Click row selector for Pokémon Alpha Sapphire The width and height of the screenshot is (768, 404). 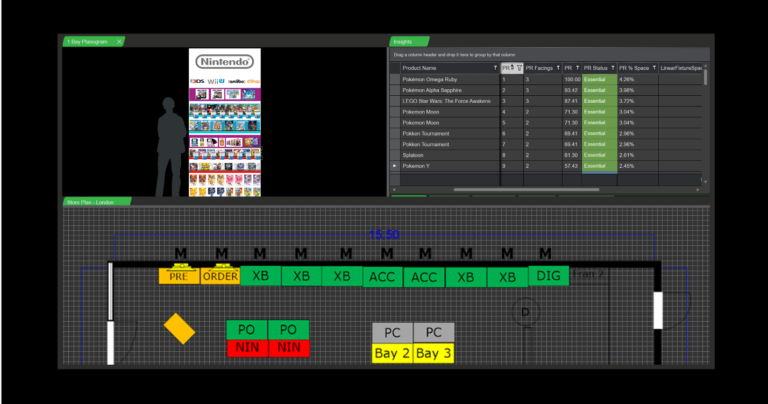click(x=395, y=90)
